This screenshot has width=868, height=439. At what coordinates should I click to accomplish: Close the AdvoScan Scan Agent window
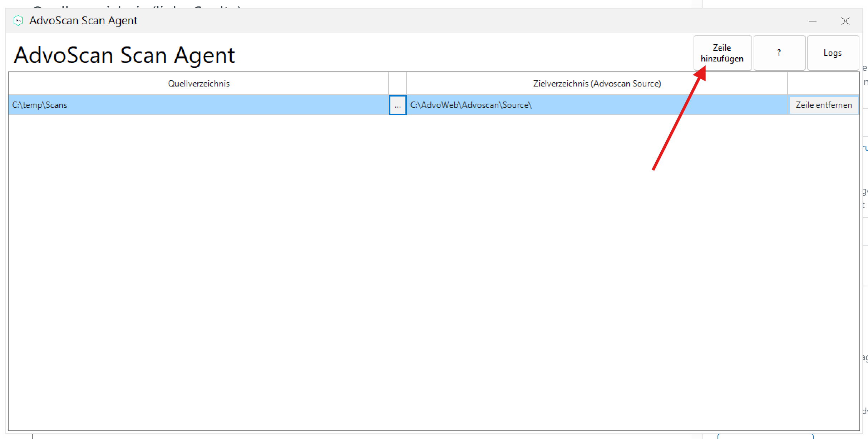845,21
